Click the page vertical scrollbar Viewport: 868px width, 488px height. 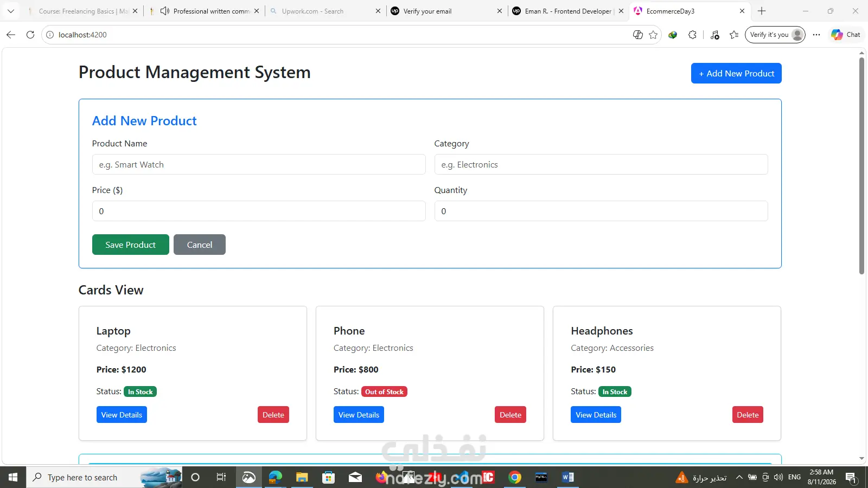861,166
